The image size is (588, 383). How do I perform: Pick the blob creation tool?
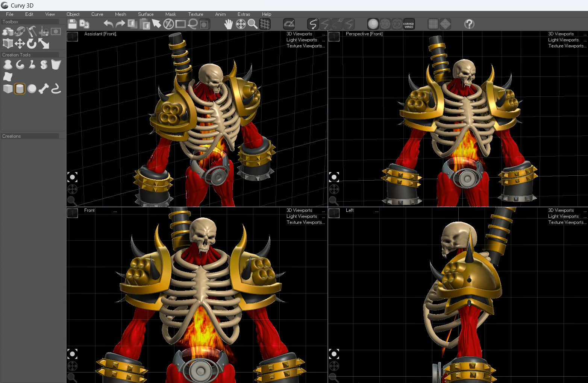click(x=8, y=65)
